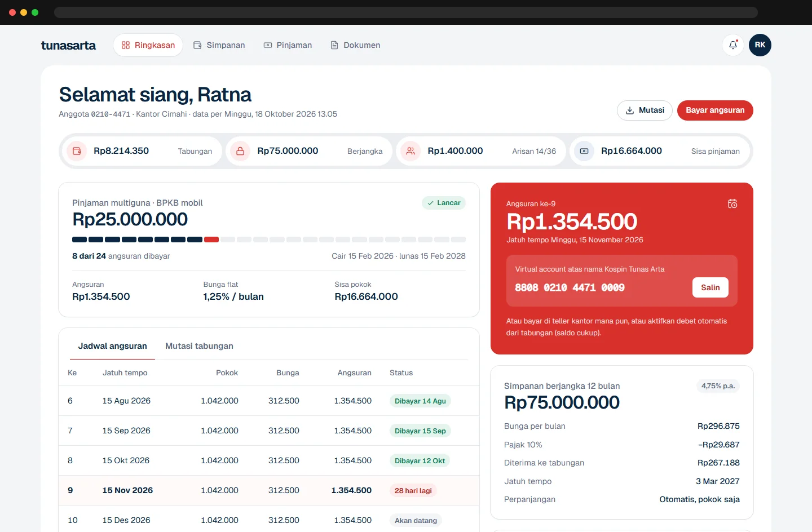The height and width of the screenshot is (532, 812).
Task: Click the first dark installment progress segment
Action: pos(80,240)
